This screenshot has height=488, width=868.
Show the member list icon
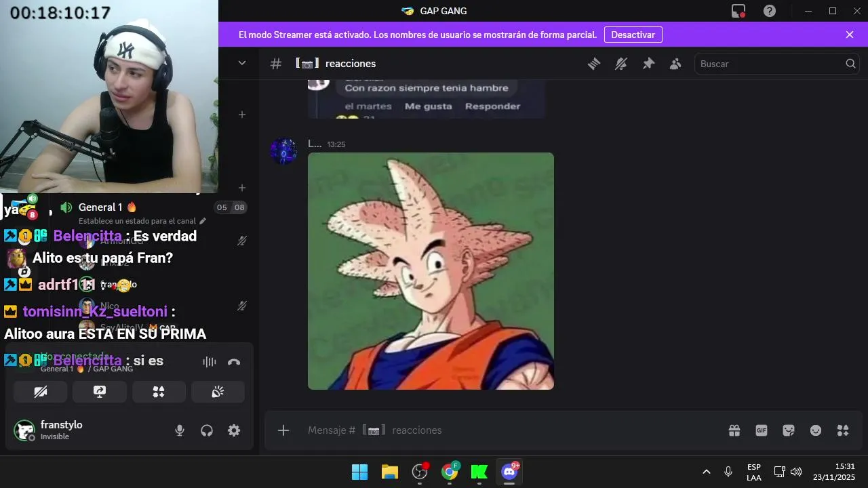click(x=675, y=64)
